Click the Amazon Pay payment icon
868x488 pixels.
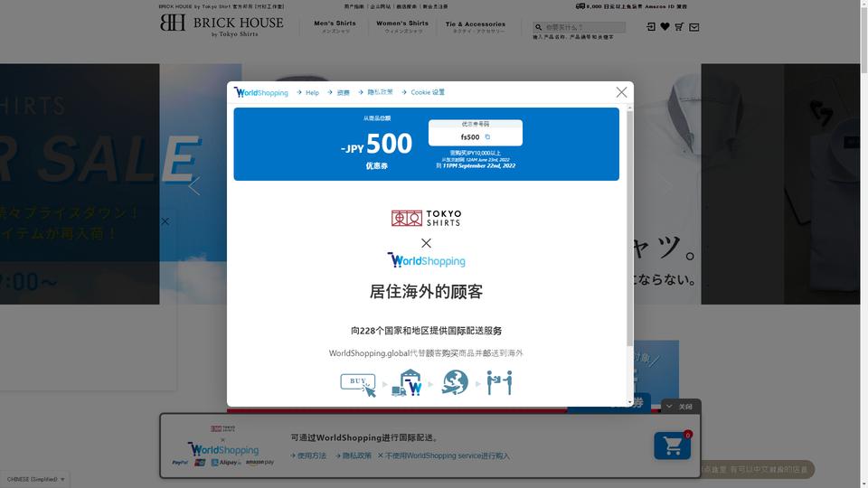pos(259,462)
